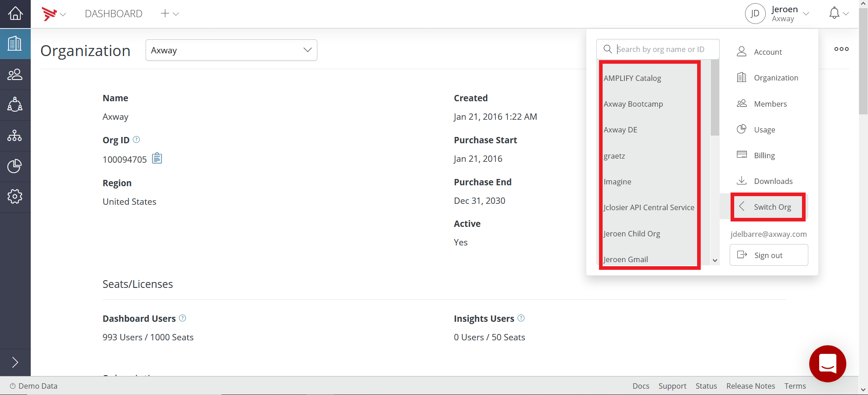Viewport: 868px width, 395px height.
Task: Open the notifications bell icon
Action: (835, 14)
